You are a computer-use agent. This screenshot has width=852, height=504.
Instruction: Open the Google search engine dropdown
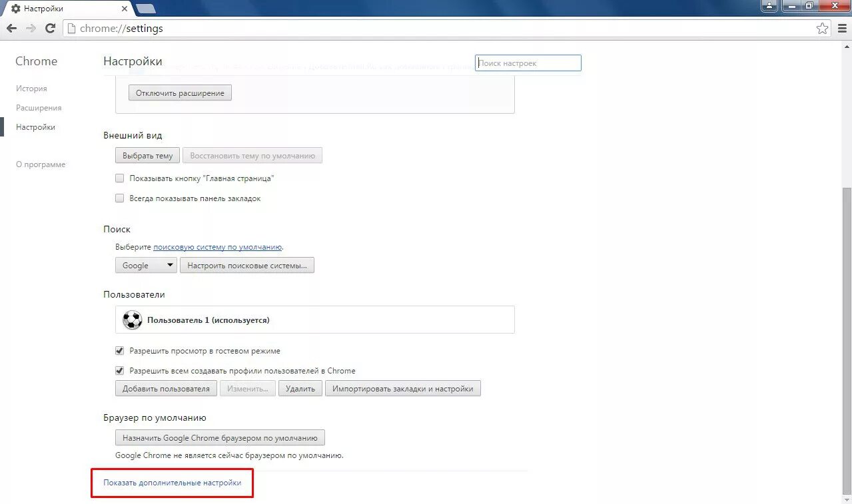[146, 266]
